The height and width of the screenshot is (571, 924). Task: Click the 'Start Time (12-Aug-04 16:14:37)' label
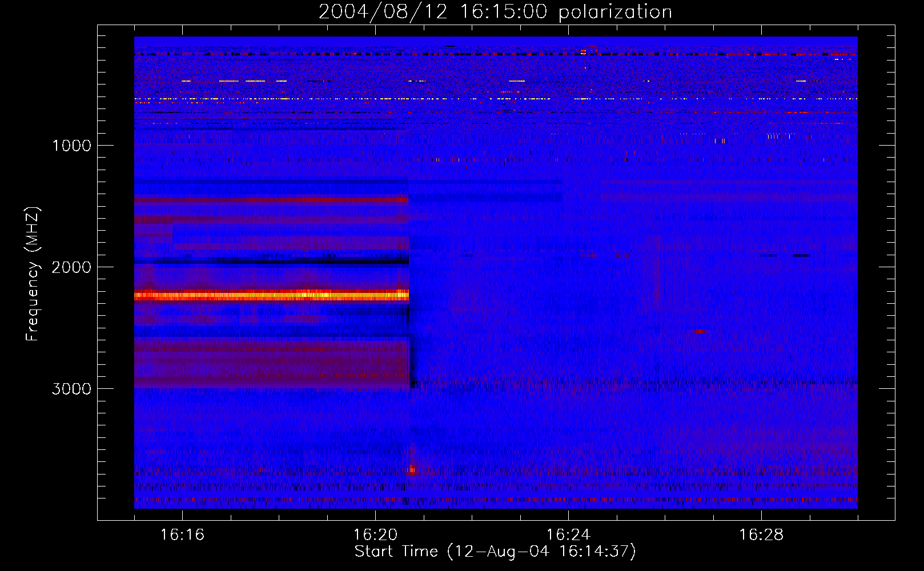(x=495, y=552)
